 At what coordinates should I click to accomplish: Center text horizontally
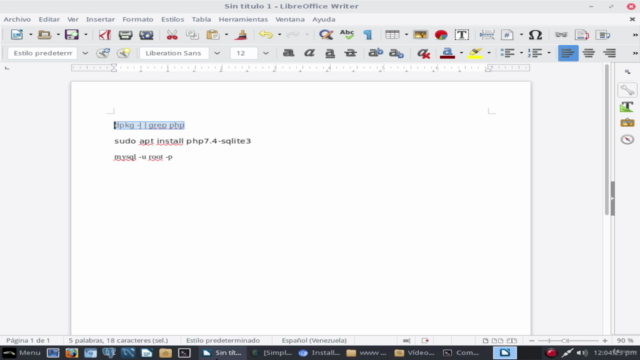(589, 53)
